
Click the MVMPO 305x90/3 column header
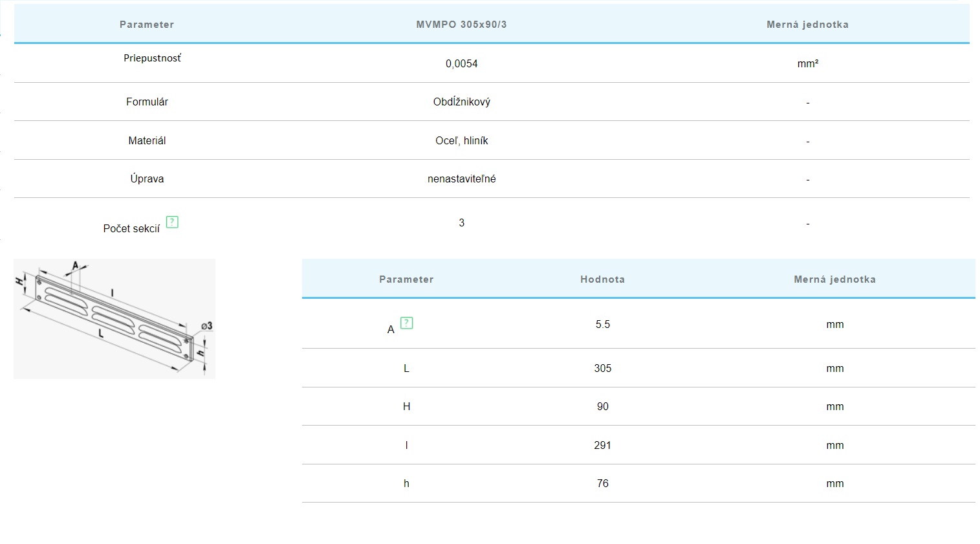coord(461,25)
